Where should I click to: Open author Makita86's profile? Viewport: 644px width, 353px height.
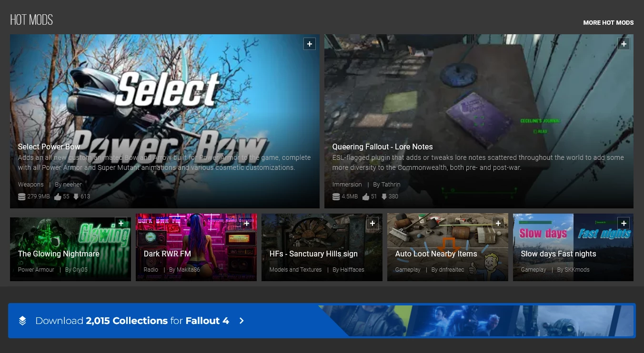(188, 270)
